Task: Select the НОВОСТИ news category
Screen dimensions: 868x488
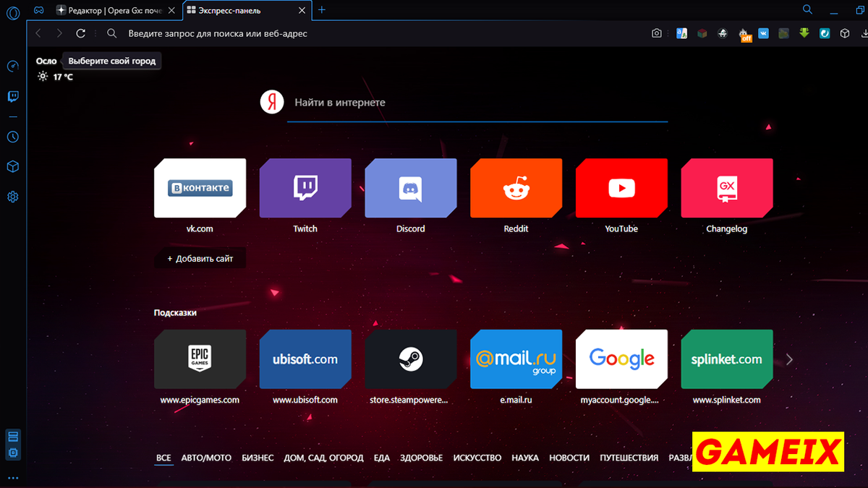Action: (569, 458)
